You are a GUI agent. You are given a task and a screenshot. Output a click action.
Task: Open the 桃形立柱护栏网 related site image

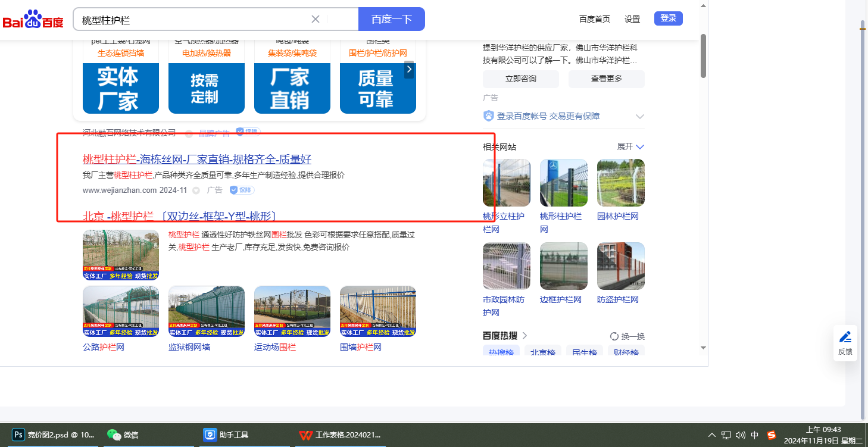pos(507,183)
